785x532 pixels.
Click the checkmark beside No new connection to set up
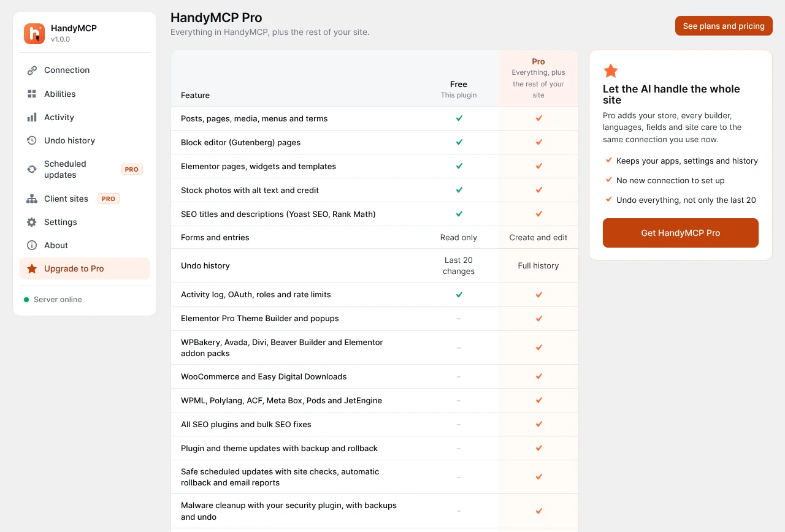(609, 180)
